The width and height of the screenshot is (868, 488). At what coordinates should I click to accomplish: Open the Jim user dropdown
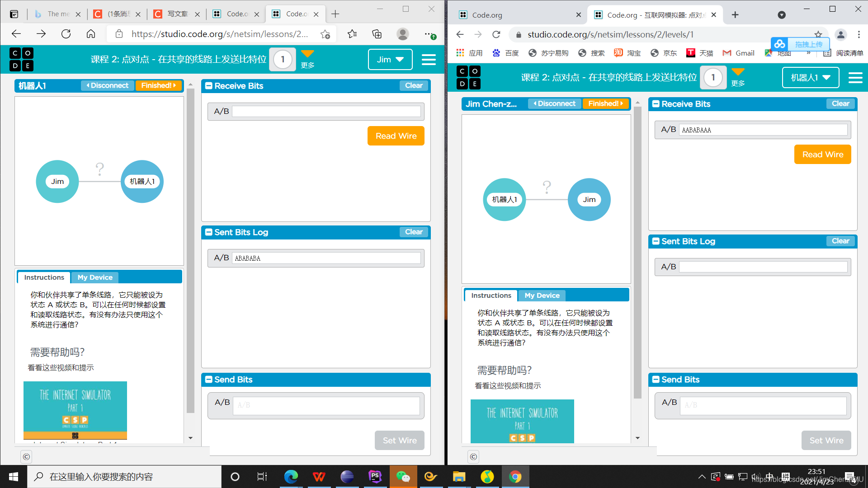tap(390, 59)
